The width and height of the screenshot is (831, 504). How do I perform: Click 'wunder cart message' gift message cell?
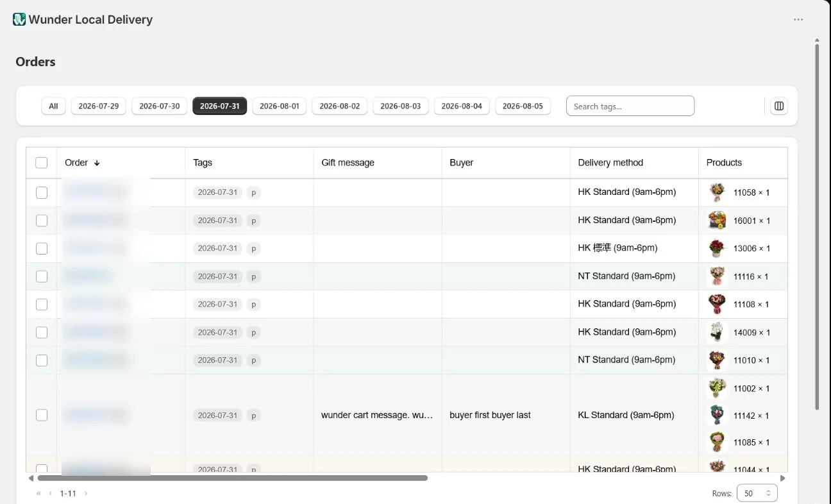[x=377, y=415]
